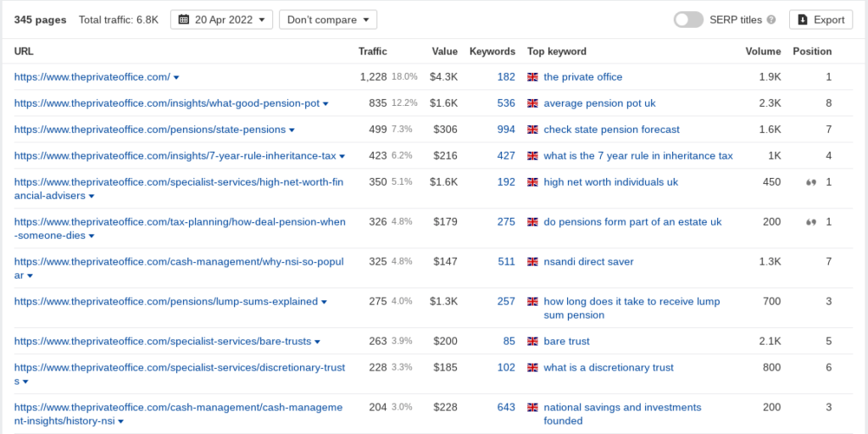Image resolution: width=868 pixels, height=434 pixels.
Task: Click keyword 'what is a discretionary trust'
Action: 609,368
